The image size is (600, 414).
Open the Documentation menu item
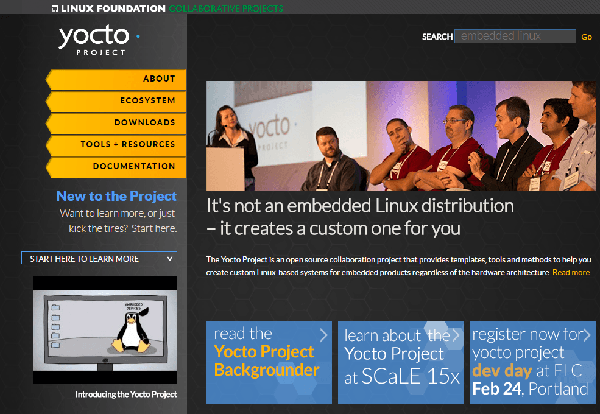pyautogui.click(x=116, y=167)
